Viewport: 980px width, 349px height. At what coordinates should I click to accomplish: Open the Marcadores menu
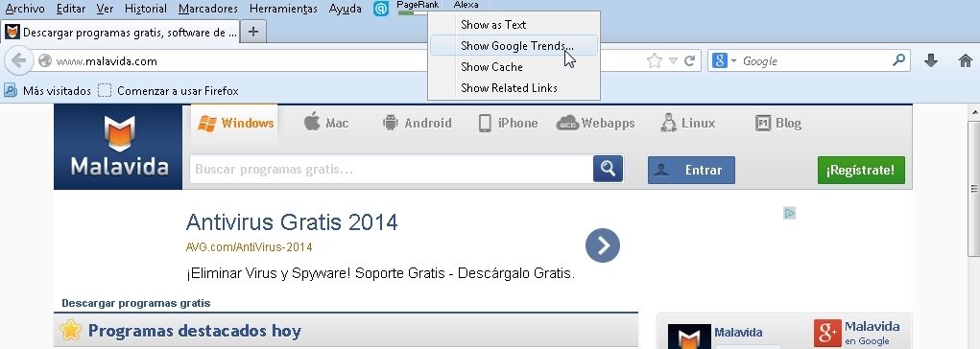point(208,9)
